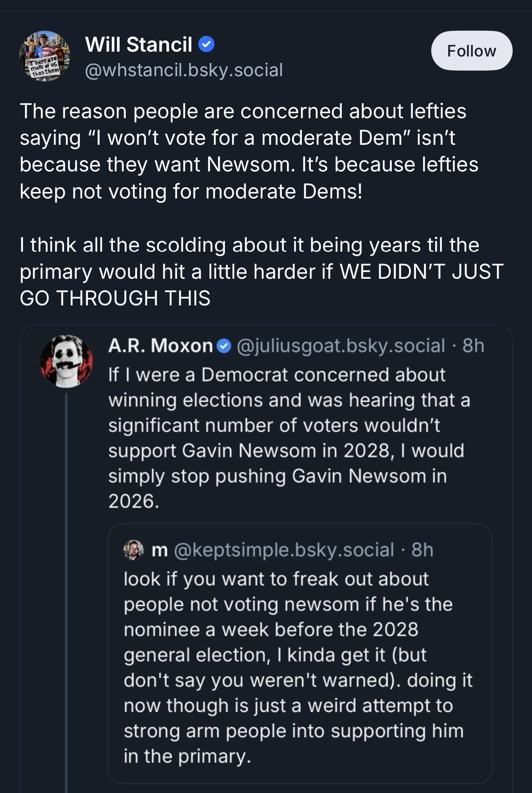Click A.R. Moxon's verified checkmark badge
Screen dimensions: 532x793
click(x=224, y=346)
